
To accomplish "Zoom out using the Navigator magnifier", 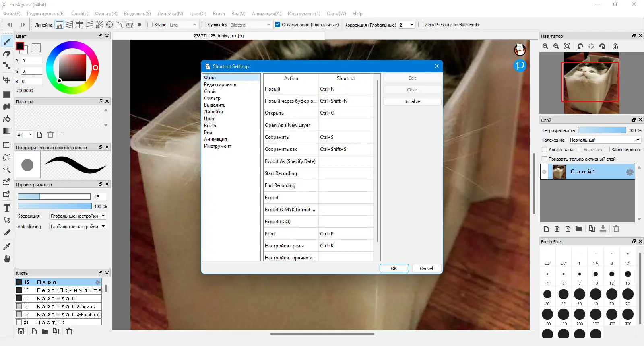I will tap(556, 46).
